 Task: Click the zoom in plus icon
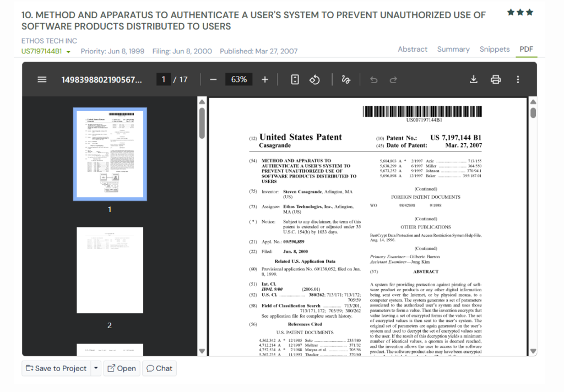coord(265,79)
